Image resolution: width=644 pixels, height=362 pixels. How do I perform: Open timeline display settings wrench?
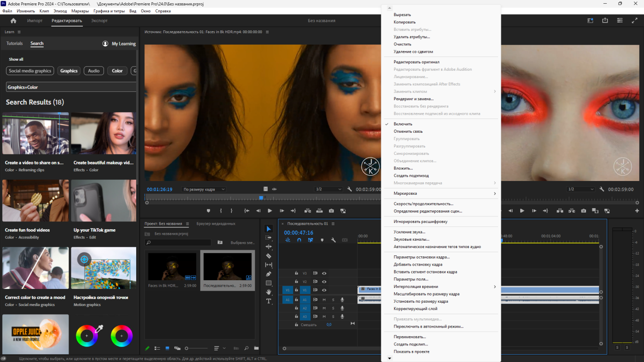point(333,240)
